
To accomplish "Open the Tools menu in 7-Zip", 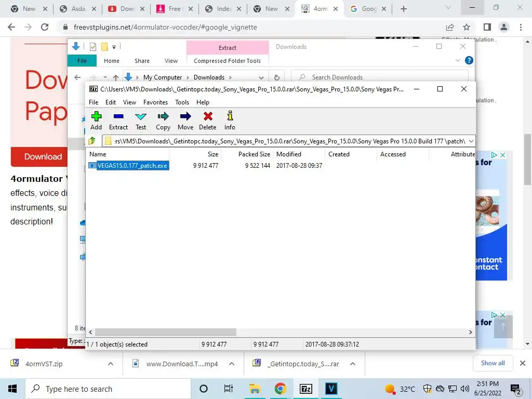I will point(182,102).
